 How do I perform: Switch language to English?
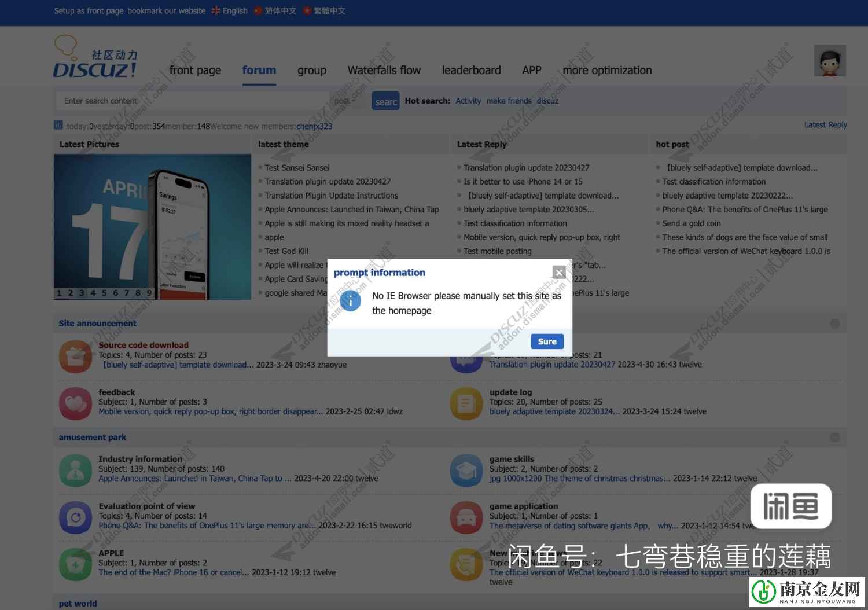coord(230,11)
